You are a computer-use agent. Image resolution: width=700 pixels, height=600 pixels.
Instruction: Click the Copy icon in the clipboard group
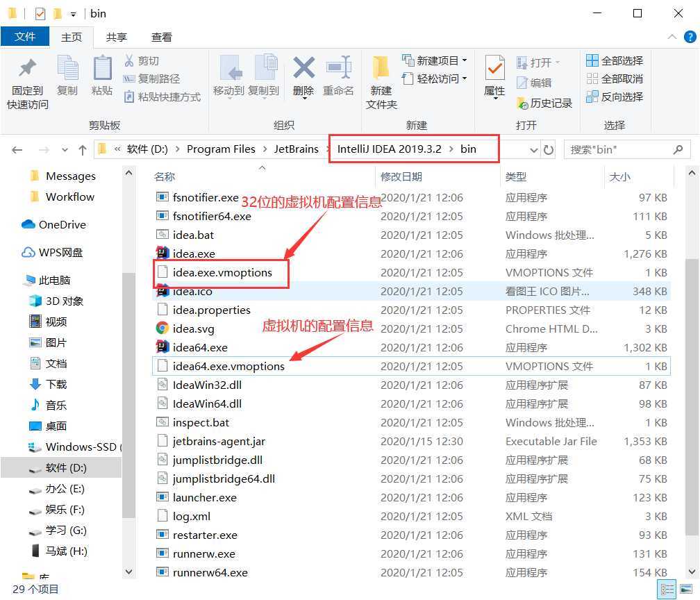coord(68,68)
